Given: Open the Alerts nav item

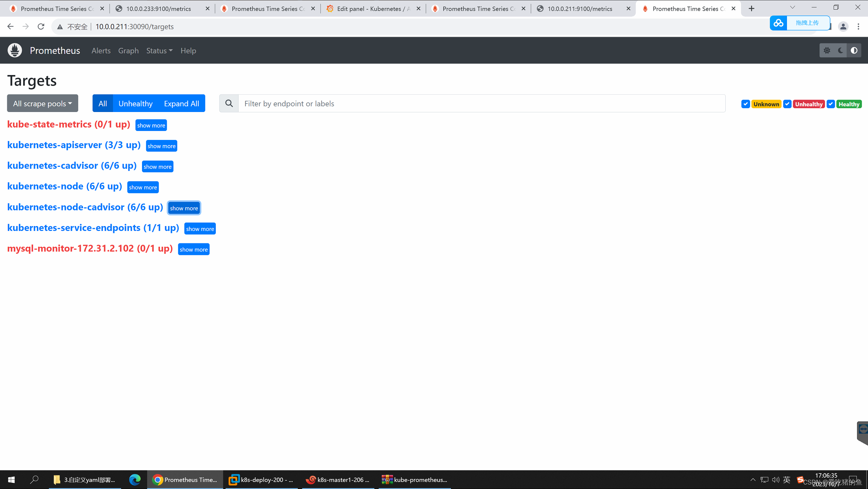Looking at the screenshot, I should pyautogui.click(x=101, y=51).
